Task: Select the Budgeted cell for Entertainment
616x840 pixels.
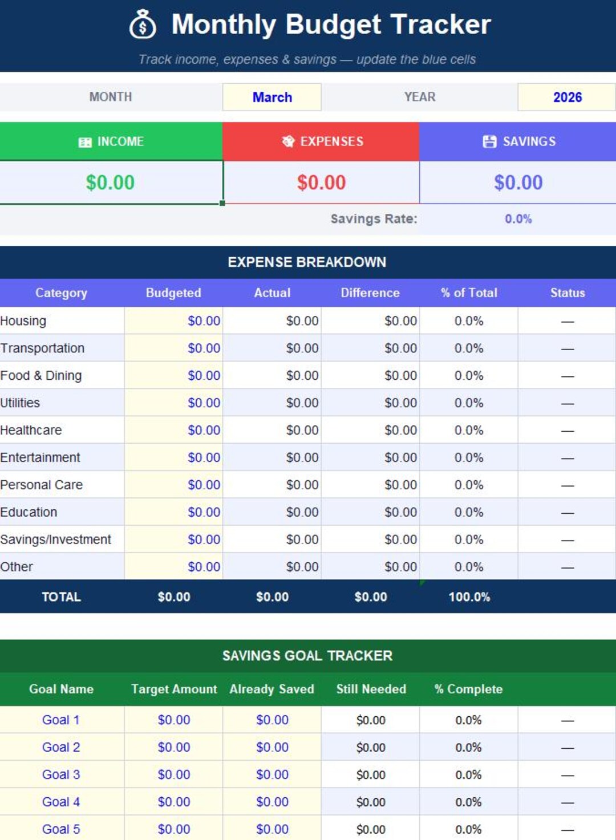Action: point(173,458)
